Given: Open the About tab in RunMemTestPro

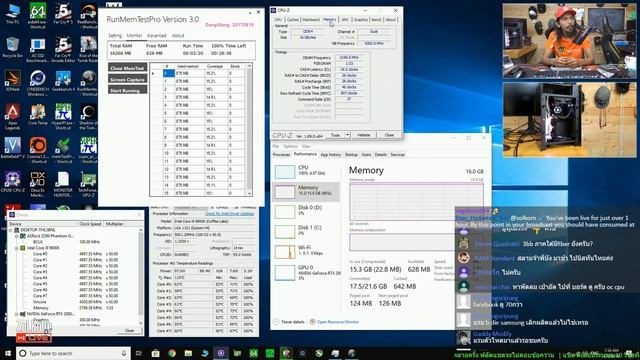Looking at the screenshot, I should pyautogui.click(x=178, y=36).
